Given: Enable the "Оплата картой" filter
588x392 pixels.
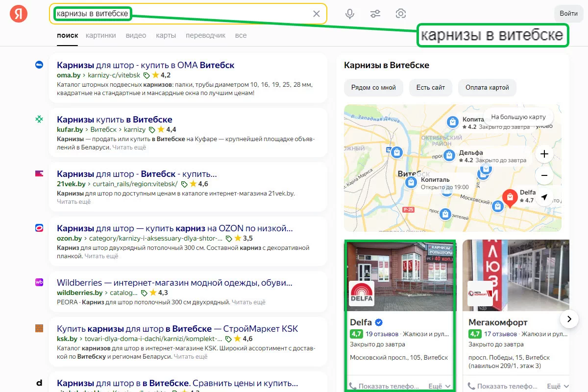Looking at the screenshot, I should coord(487,88).
